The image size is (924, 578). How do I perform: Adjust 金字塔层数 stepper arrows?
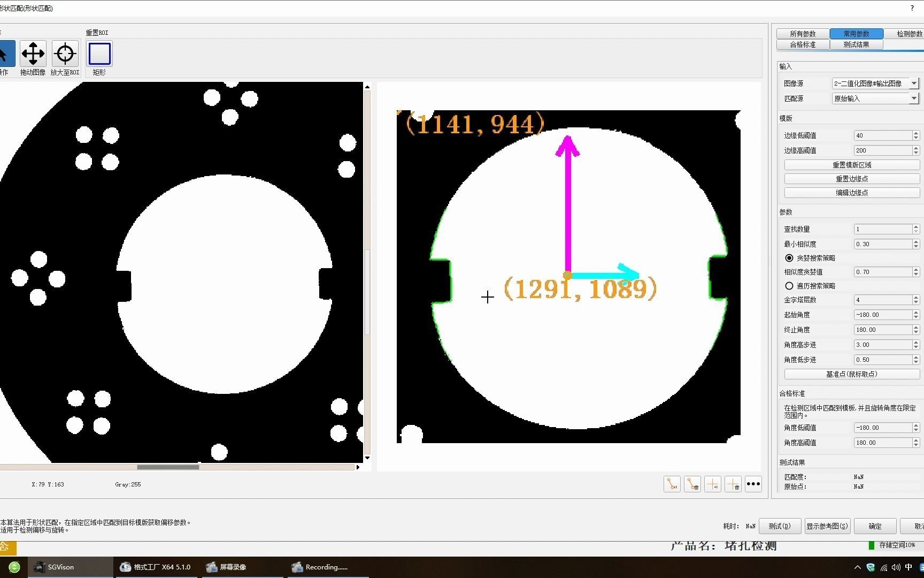coord(916,300)
